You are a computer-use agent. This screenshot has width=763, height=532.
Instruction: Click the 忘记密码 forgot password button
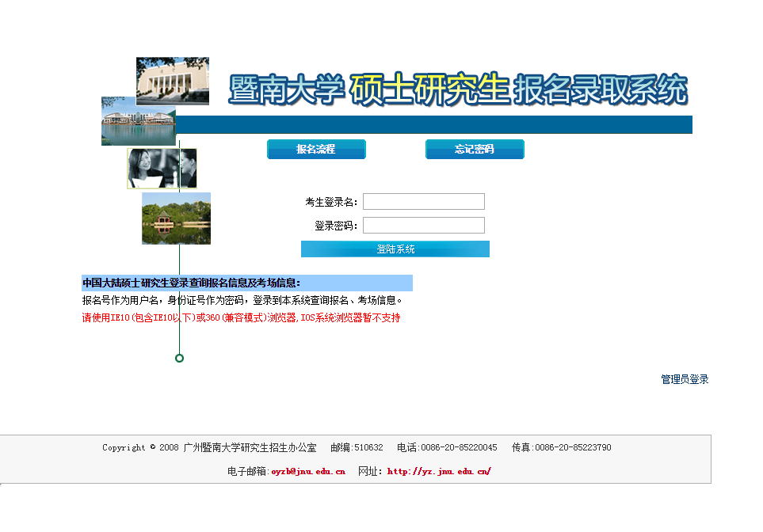tap(475, 149)
